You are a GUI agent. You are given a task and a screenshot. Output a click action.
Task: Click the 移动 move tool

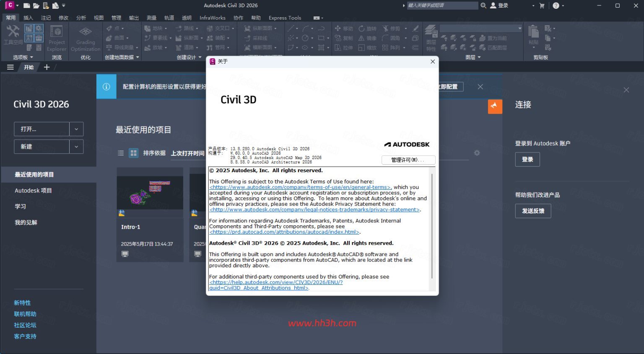coord(344,28)
